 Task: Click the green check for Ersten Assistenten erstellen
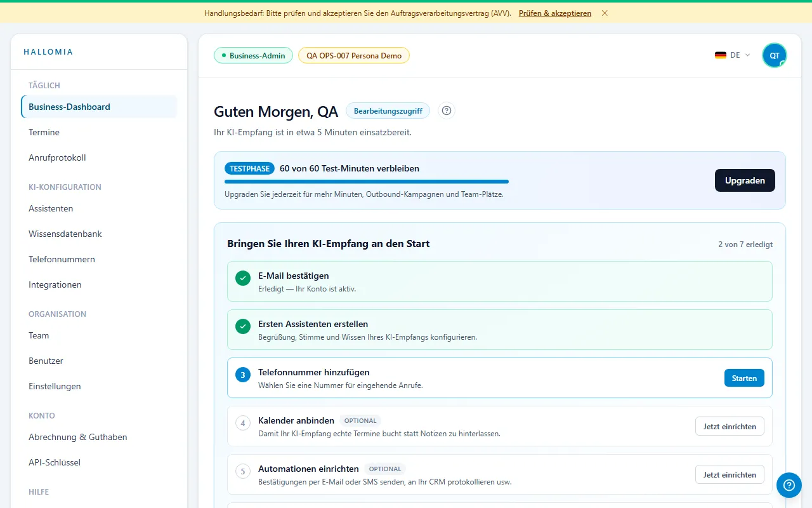[242, 326]
